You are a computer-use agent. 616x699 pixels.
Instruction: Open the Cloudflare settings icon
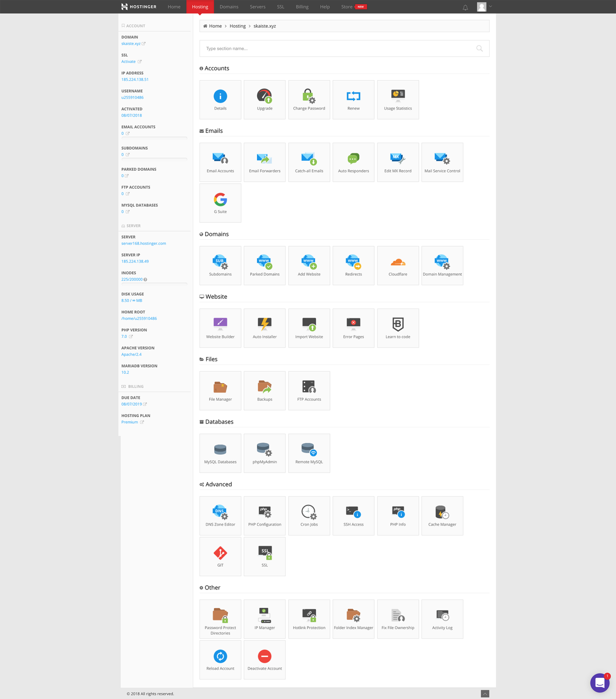(x=398, y=265)
